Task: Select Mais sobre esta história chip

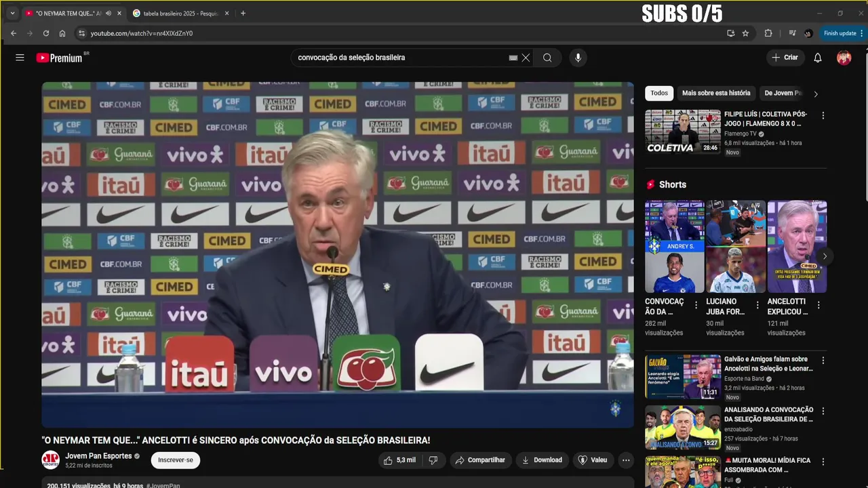Action: pos(716,94)
